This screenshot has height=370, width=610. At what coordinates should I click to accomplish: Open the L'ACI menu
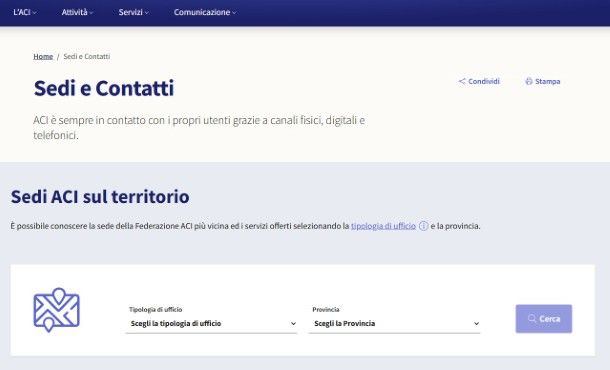tap(25, 12)
